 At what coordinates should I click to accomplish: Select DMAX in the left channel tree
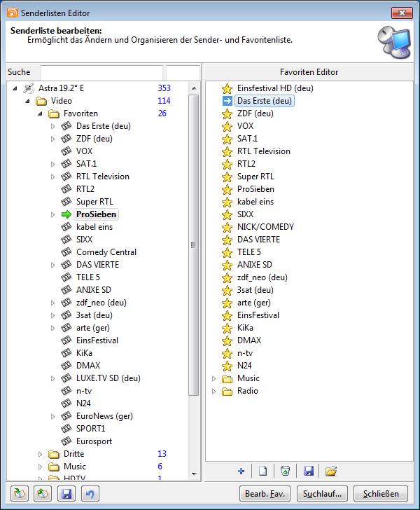pyautogui.click(x=88, y=366)
